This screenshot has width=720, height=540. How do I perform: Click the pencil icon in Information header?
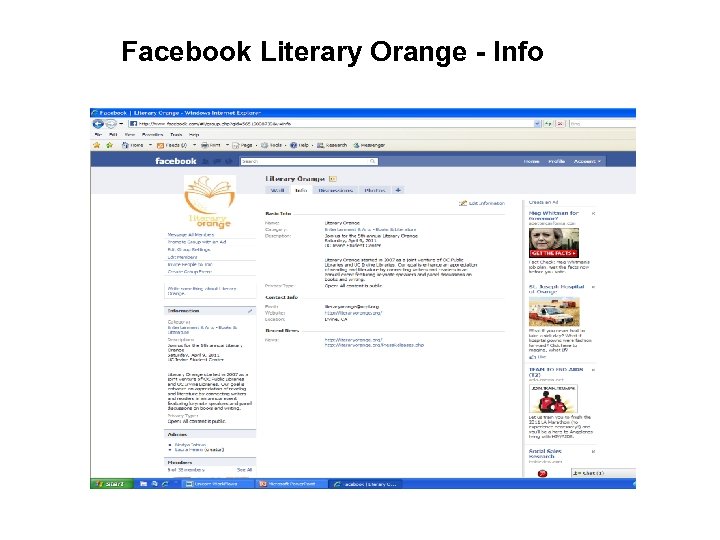click(x=250, y=311)
